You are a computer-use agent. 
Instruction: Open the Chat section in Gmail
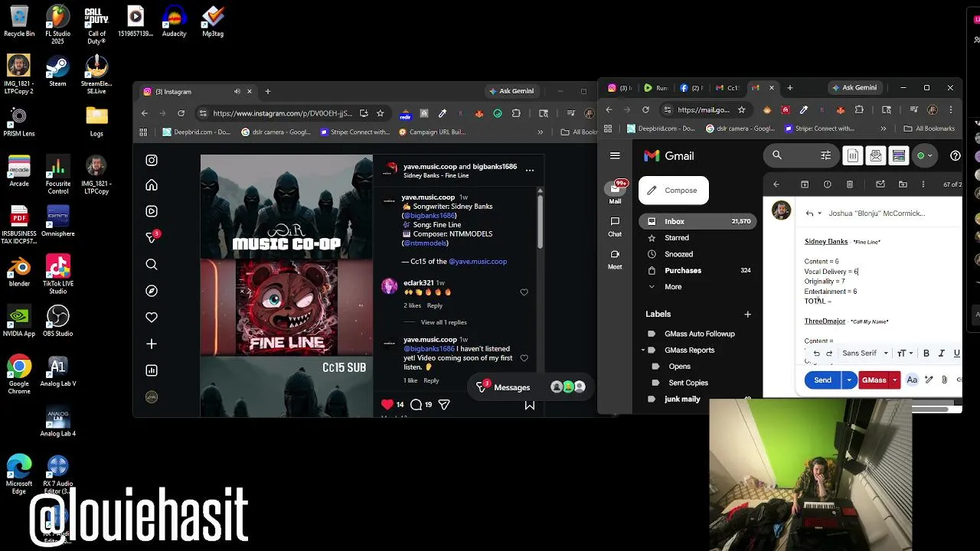point(615,227)
